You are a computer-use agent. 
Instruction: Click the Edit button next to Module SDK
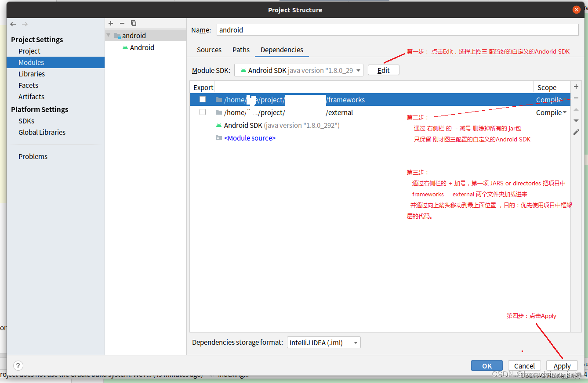click(x=384, y=70)
